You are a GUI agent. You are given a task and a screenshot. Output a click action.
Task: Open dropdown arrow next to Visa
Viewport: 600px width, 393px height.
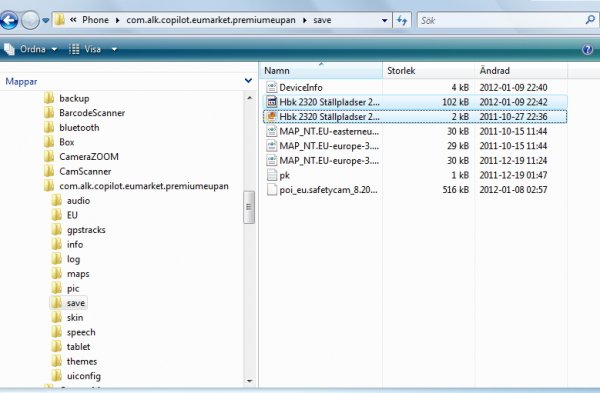114,49
